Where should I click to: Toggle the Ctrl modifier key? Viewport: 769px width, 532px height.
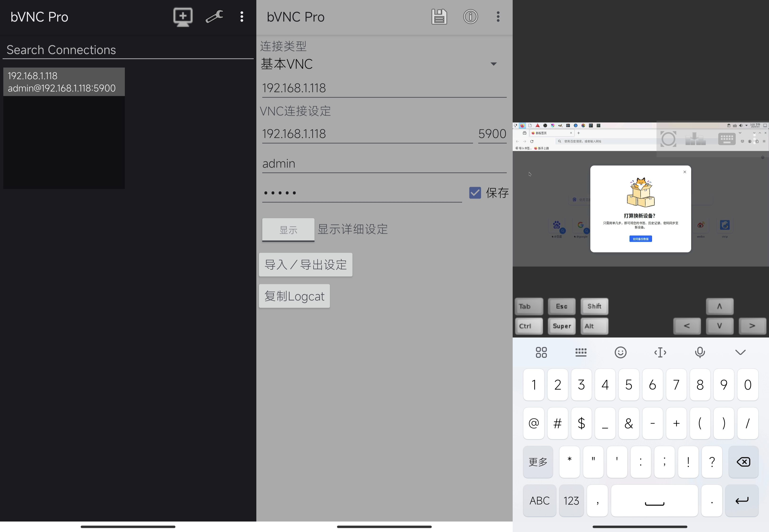coord(529,326)
